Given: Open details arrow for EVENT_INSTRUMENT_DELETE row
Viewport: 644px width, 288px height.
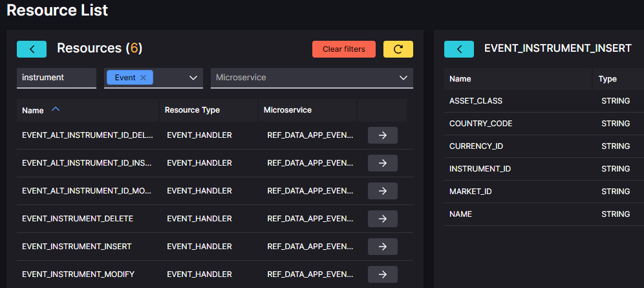Looking at the screenshot, I should pyautogui.click(x=382, y=219).
